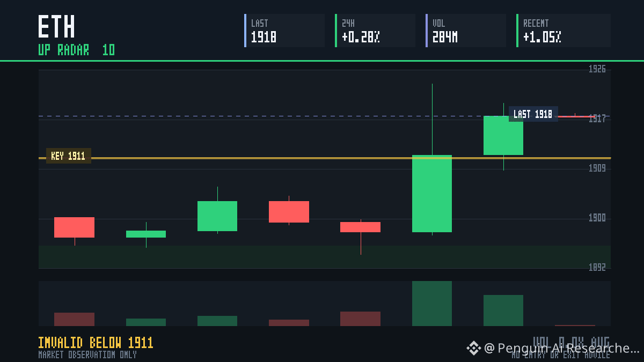Click the LAST 1918 price tag on chart
This screenshot has height=362, width=644.
tap(533, 114)
